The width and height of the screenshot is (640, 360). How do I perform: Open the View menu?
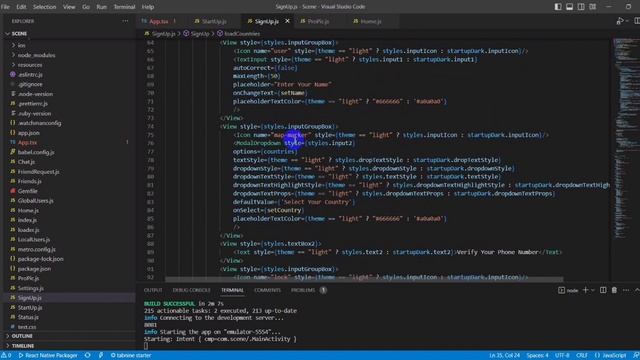pos(69,7)
